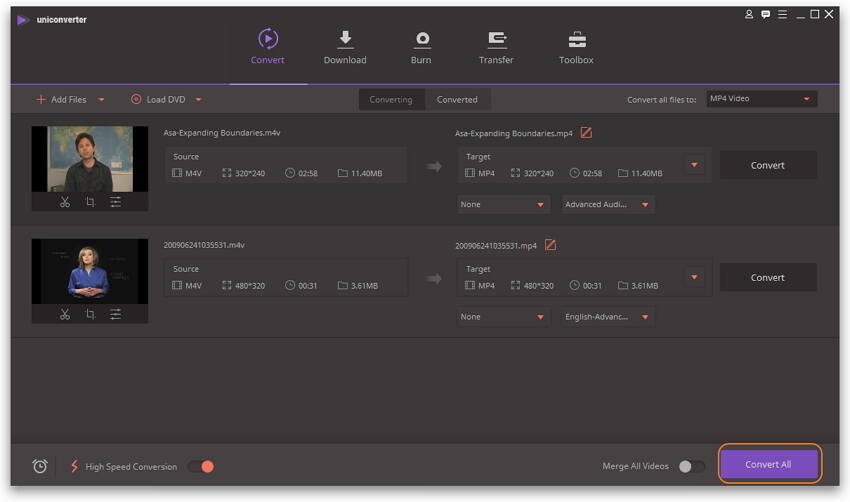Click Load DVD
The height and width of the screenshot is (502, 850).
(158, 100)
